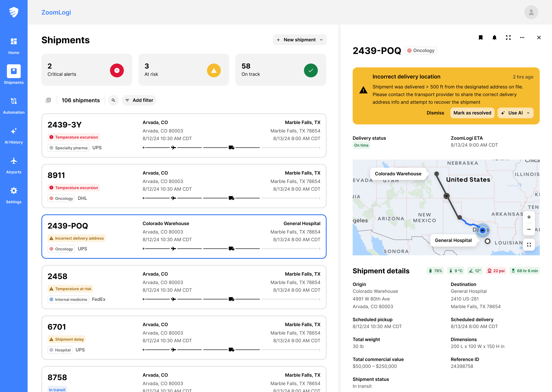Image resolution: width=552 pixels, height=392 pixels.
Task: Click Mark as resolved button
Action: 472,113
